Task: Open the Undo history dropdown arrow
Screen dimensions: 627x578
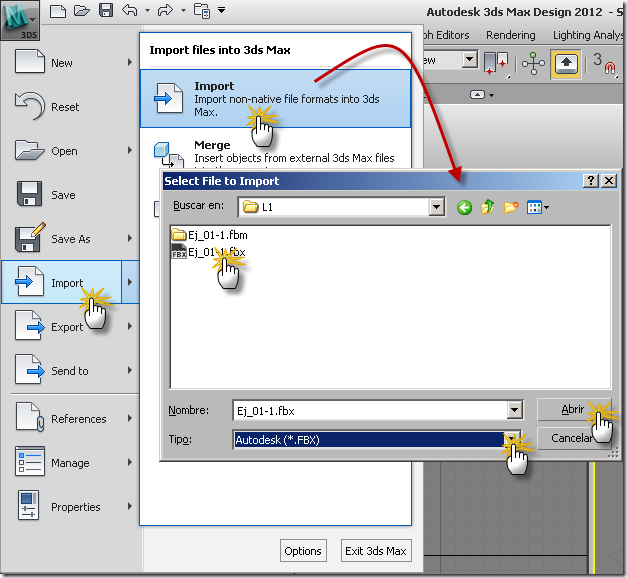Action: [x=147, y=11]
